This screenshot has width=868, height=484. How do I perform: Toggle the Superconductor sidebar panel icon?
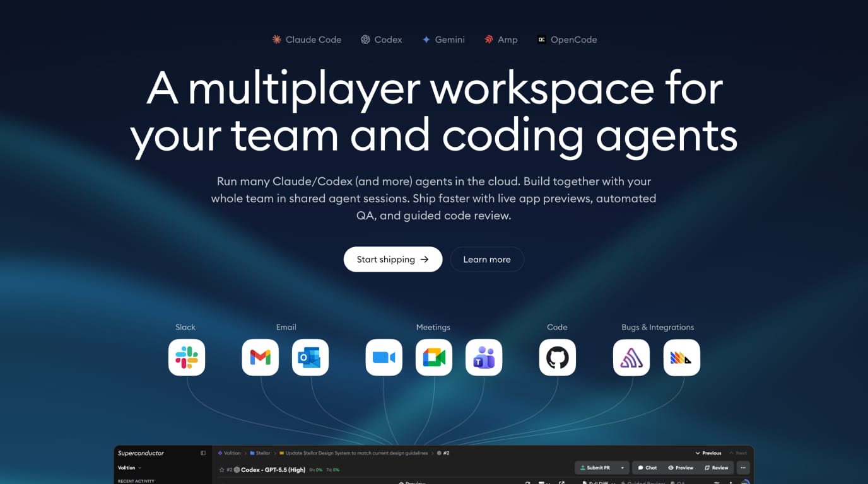203,453
